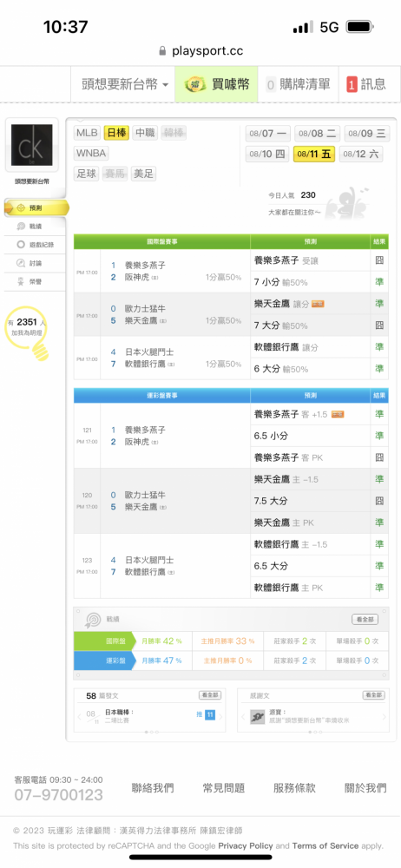The image size is (401, 868).
Task: Open the 常見問題 footer link
Action: click(x=224, y=788)
